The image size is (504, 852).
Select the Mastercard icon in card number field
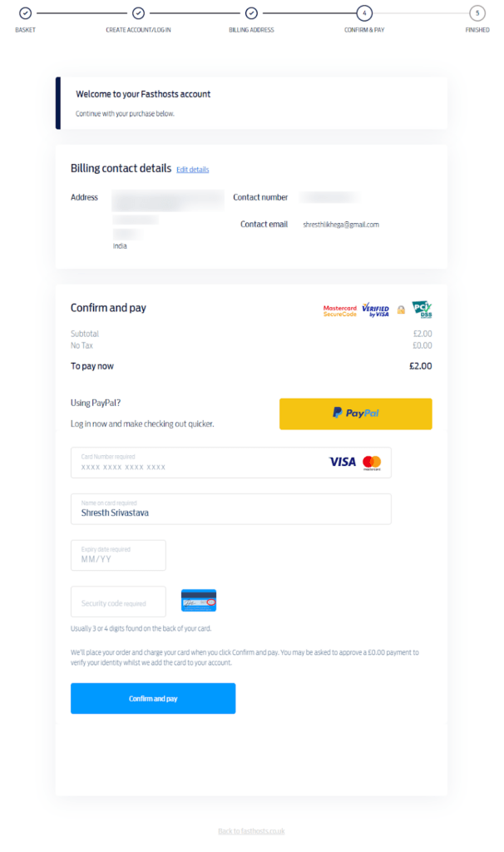[374, 462]
